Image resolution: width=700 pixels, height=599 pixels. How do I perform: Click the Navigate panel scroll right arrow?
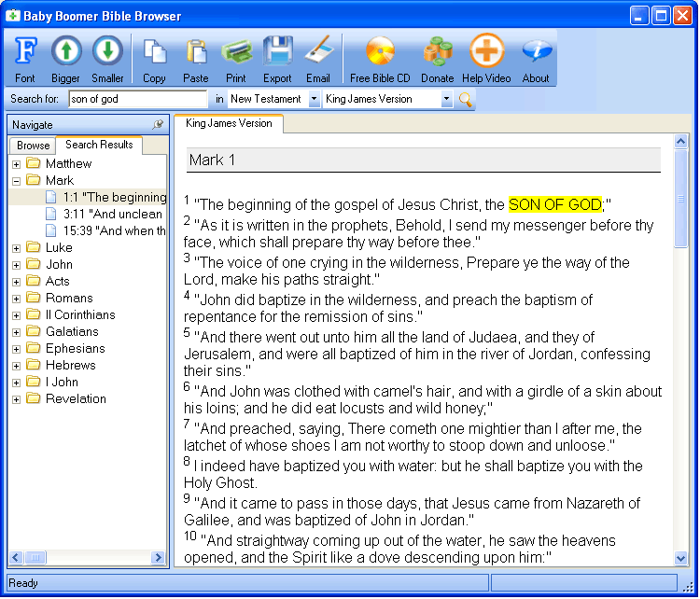[x=158, y=557]
